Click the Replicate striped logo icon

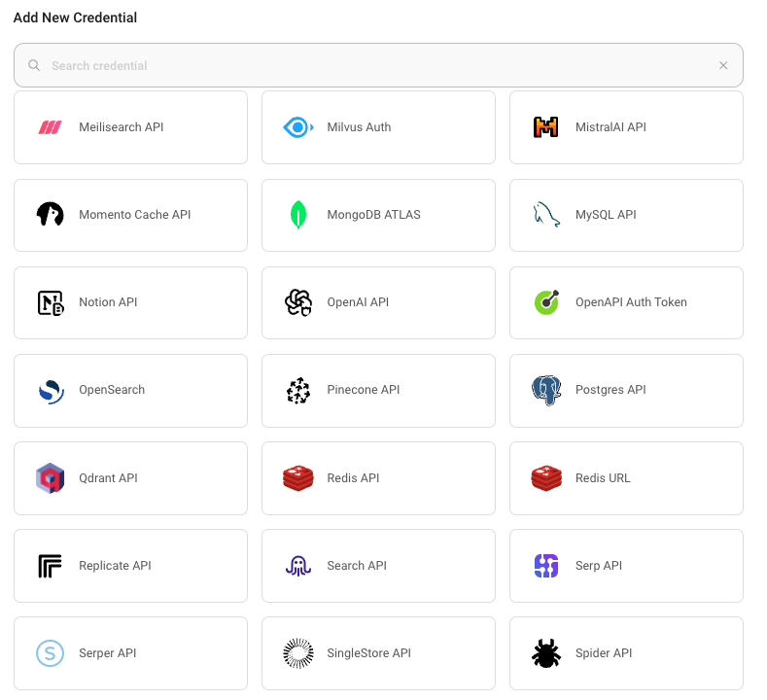[50, 566]
